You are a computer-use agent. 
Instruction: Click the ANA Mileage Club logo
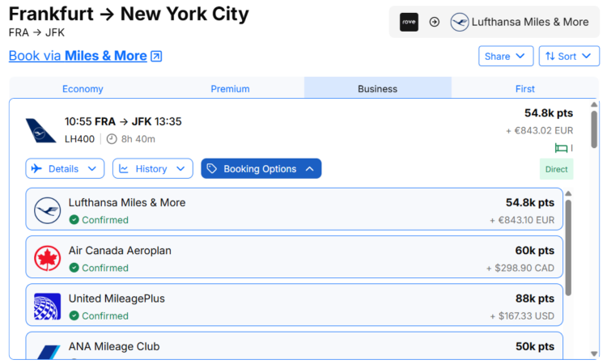coord(49,351)
